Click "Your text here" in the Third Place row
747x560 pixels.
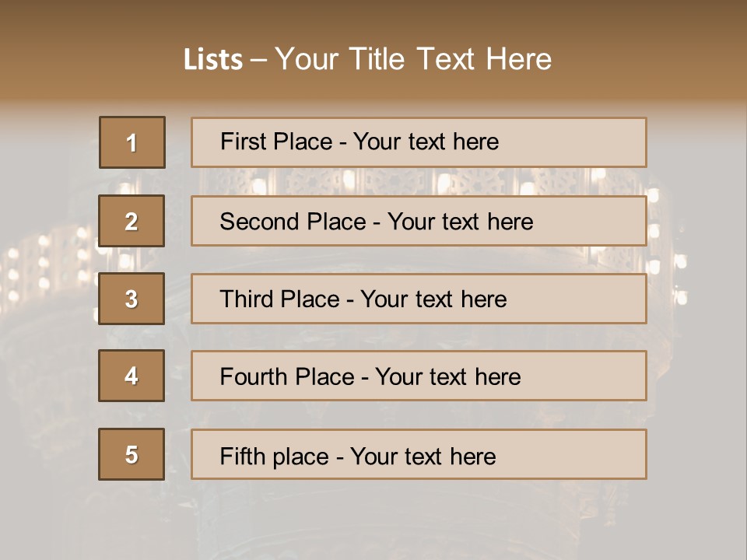pyautogui.click(x=433, y=299)
